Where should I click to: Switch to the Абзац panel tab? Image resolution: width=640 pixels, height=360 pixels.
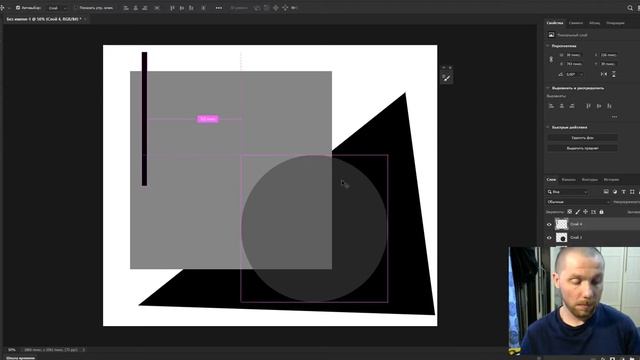[595, 23]
